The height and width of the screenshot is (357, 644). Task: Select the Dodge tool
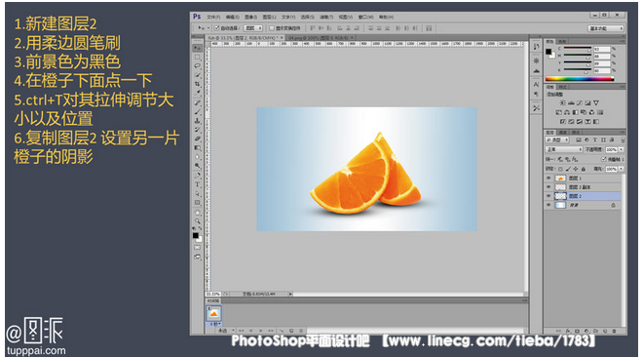tap(198, 166)
